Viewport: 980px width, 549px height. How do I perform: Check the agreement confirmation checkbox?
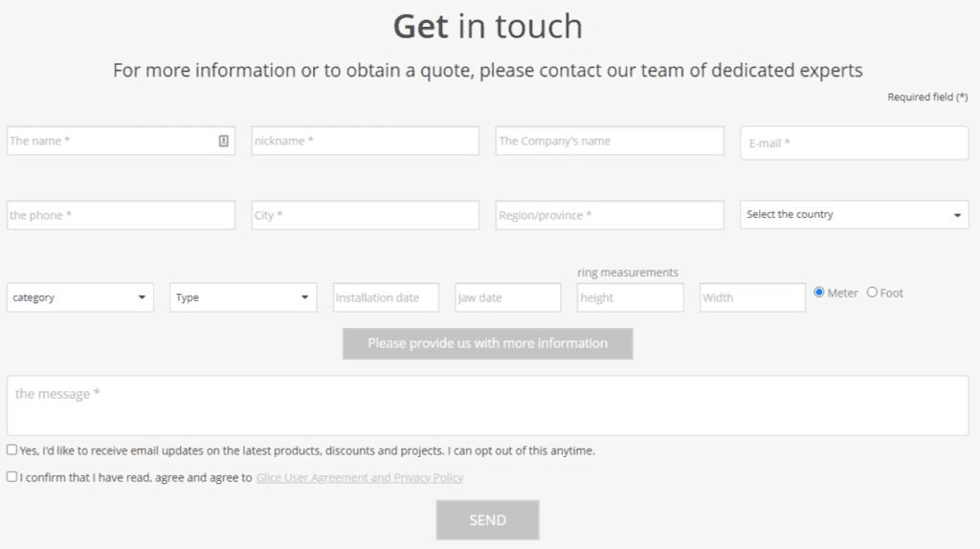[x=11, y=476]
